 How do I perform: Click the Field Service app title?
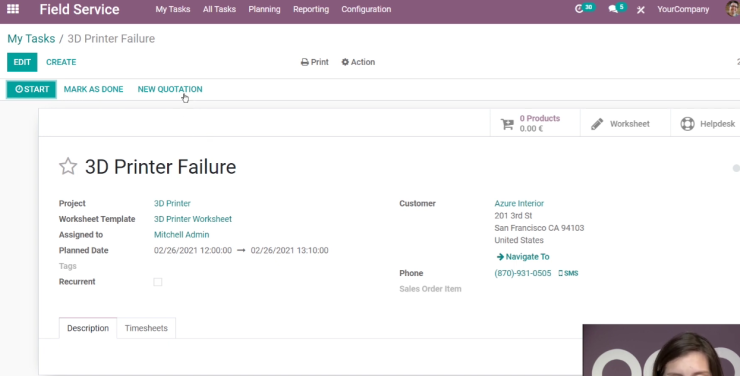[x=79, y=9]
